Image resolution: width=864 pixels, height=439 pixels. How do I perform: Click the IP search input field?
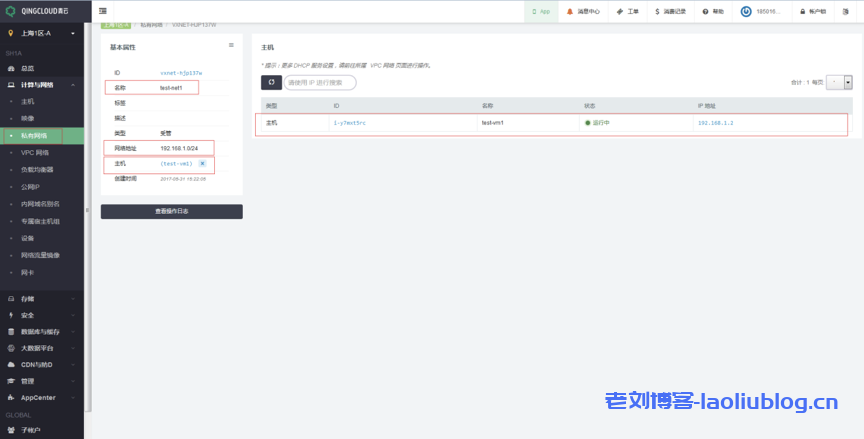point(320,82)
